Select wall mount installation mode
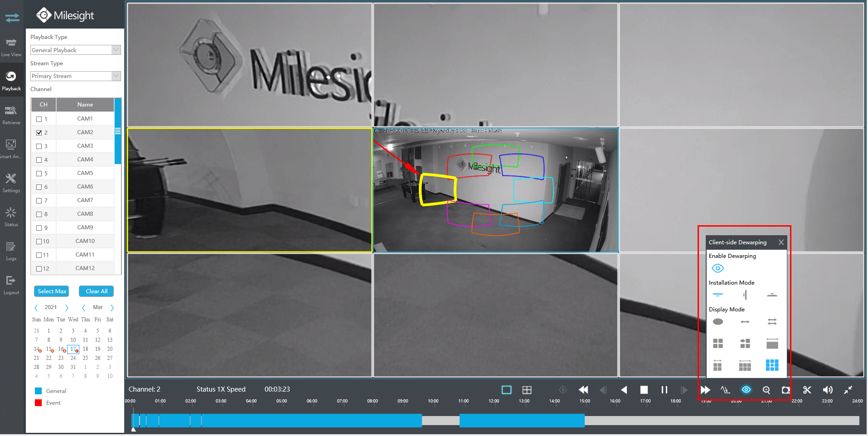This screenshot has width=868, height=436. [745, 295]
